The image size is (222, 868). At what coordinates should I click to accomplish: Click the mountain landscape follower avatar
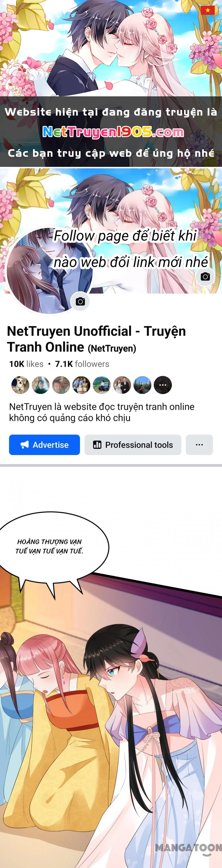(143, 385)
